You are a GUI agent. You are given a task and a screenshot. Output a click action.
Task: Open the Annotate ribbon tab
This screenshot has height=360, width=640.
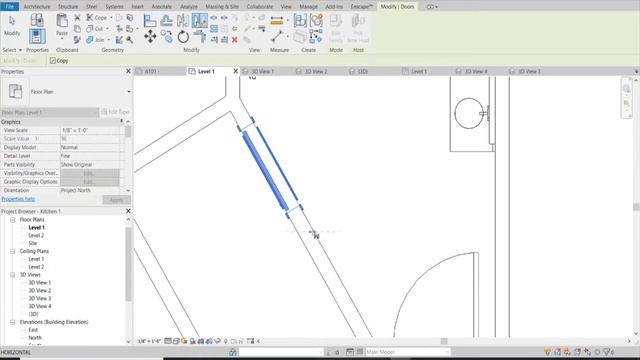pos(162,7)
